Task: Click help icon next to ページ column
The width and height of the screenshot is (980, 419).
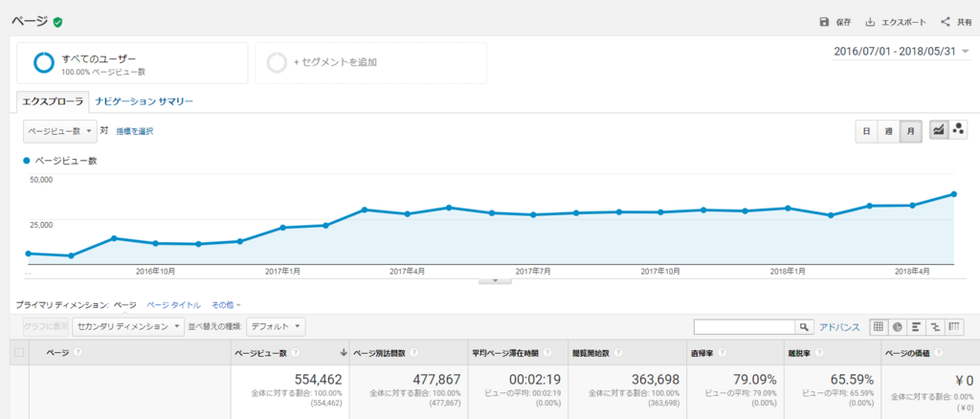Action: (78, 353)
